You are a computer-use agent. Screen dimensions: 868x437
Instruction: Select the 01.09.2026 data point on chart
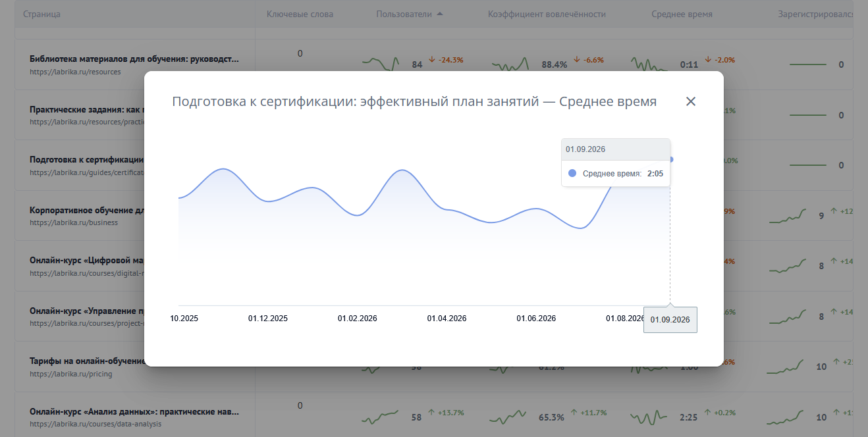tap(671, 159)
